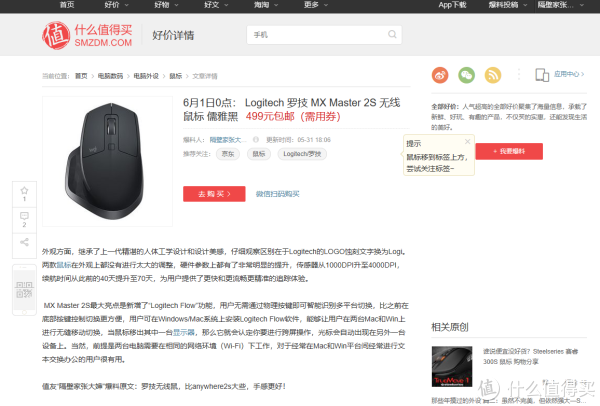This screenshot has width=600, height=406.
Task: Open the author profile link 隔壁家张大
Action: pyautogui.click(x=228, y=140)
